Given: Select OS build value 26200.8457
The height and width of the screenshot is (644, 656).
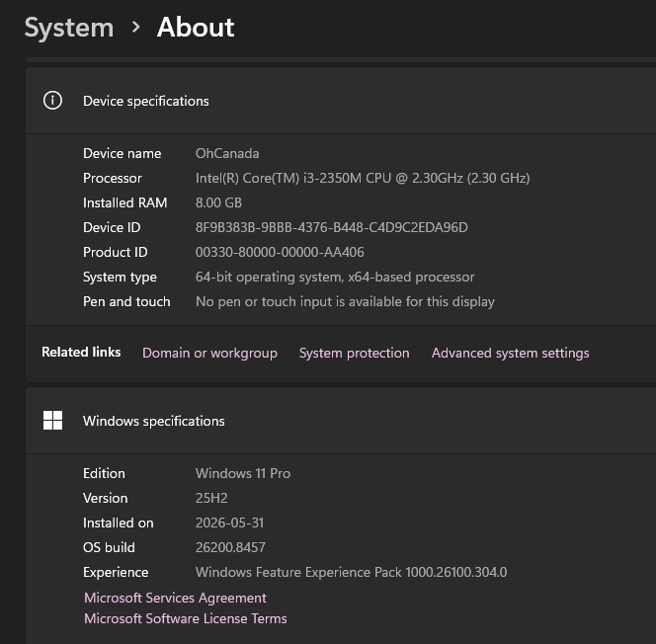Looking at the screenshot, I should tap(230, 547).
